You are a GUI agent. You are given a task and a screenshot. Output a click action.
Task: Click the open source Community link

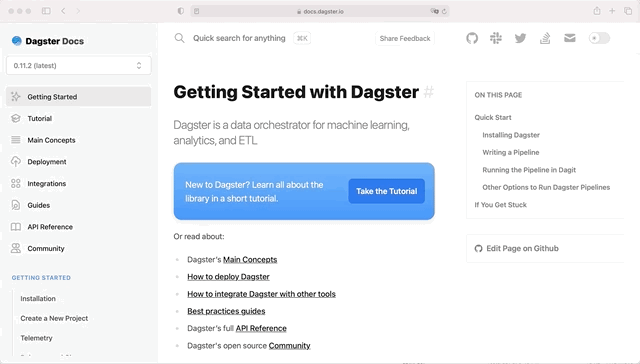point(289,346)
